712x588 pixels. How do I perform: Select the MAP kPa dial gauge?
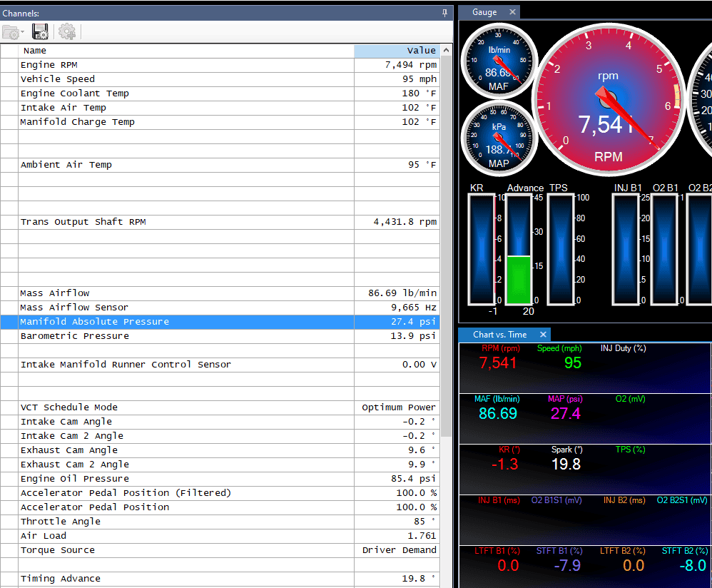[499, 138]
